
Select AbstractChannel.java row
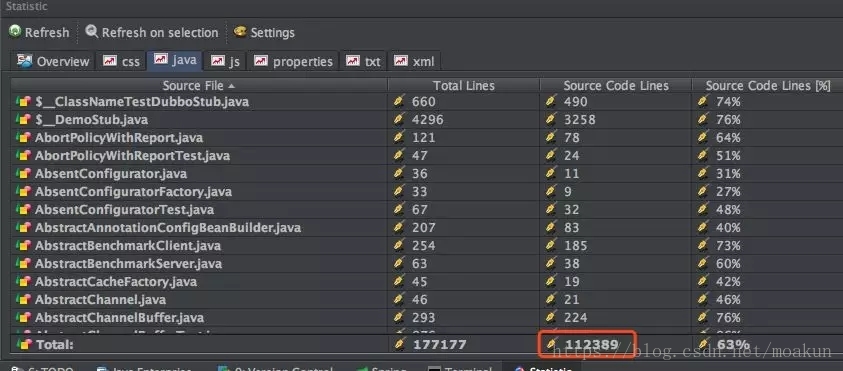(427, 299)
